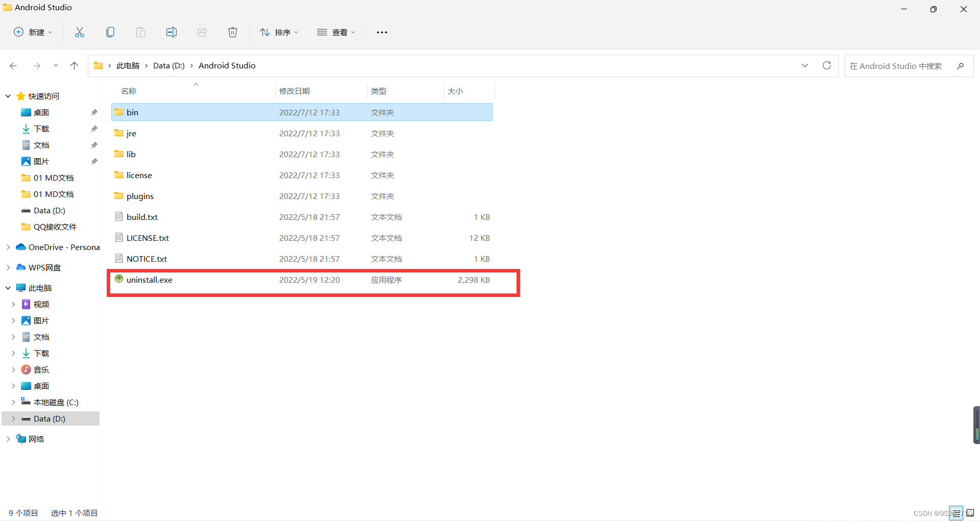Click 此电脑 in the address breadcrumb
This screenshot has width=980, height=521.
point(128,65)
